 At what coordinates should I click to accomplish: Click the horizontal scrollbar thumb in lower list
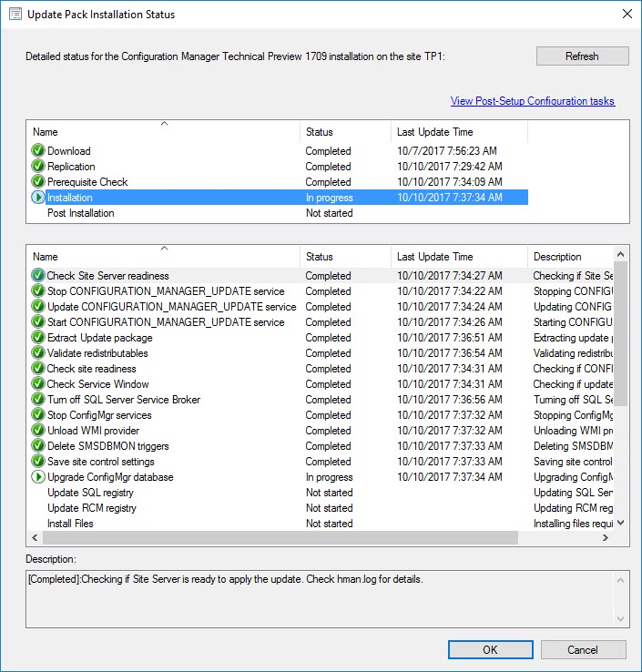coord(280,537)
